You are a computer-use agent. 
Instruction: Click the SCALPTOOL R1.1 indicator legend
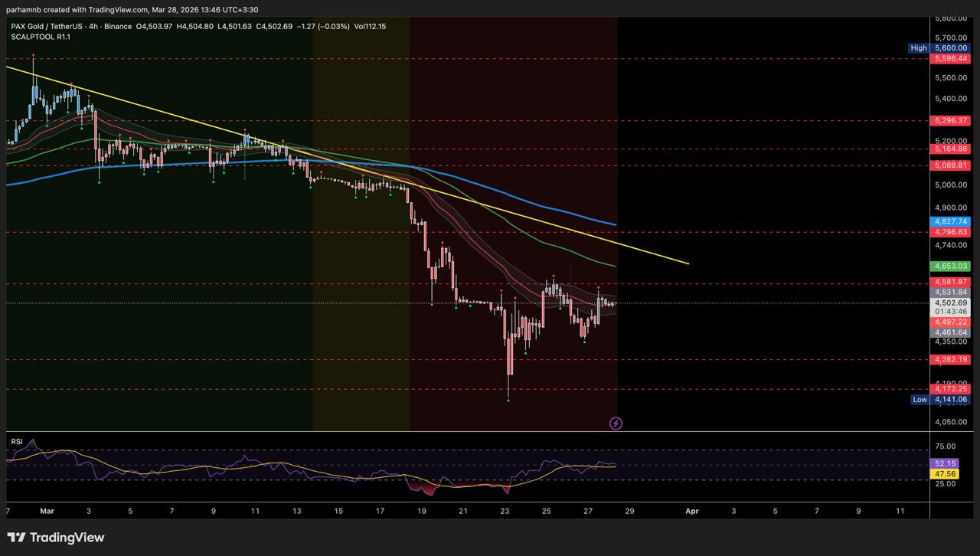tap(41, 37)
